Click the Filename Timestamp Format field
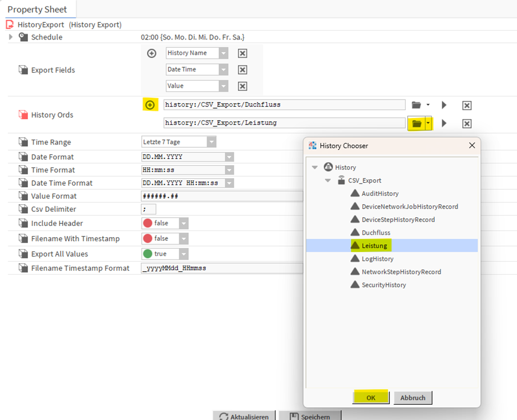Viewport: 517px width, 420px height. point(222,268)
